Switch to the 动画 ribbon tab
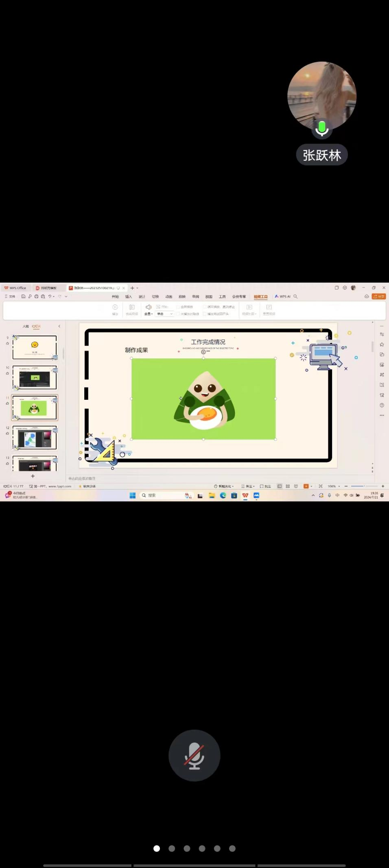 coord(169,296)
